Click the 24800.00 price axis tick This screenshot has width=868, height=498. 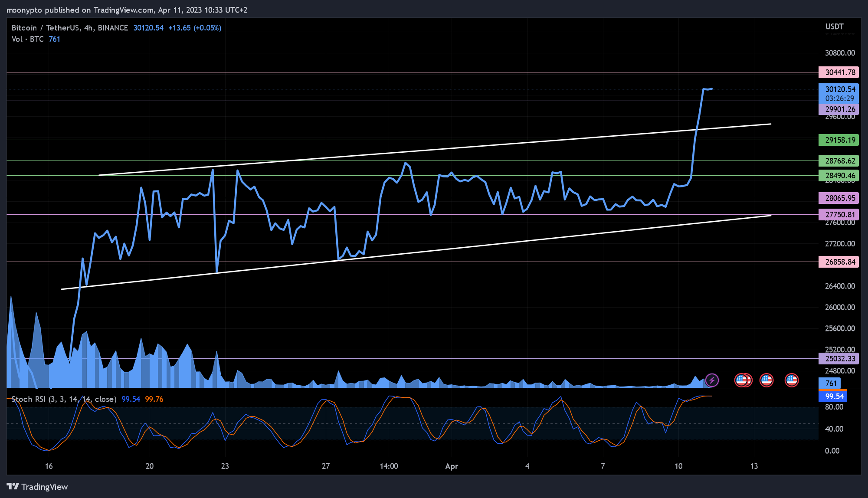click(x=840, y=371)
